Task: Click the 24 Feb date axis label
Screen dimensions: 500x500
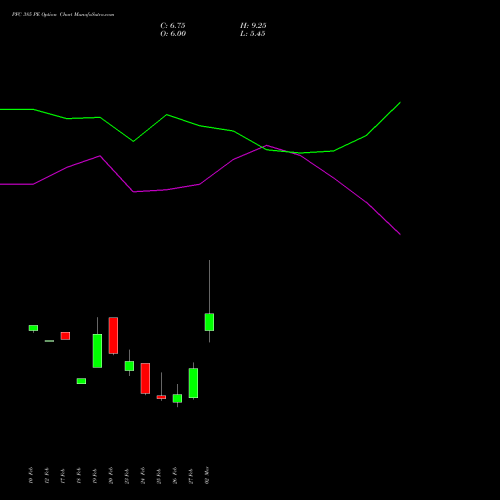Action: click(143, 476)
